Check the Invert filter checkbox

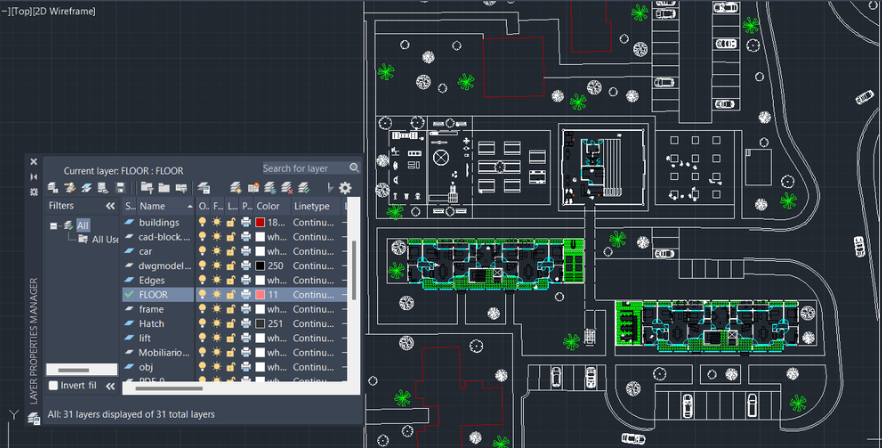pos(53,386)
